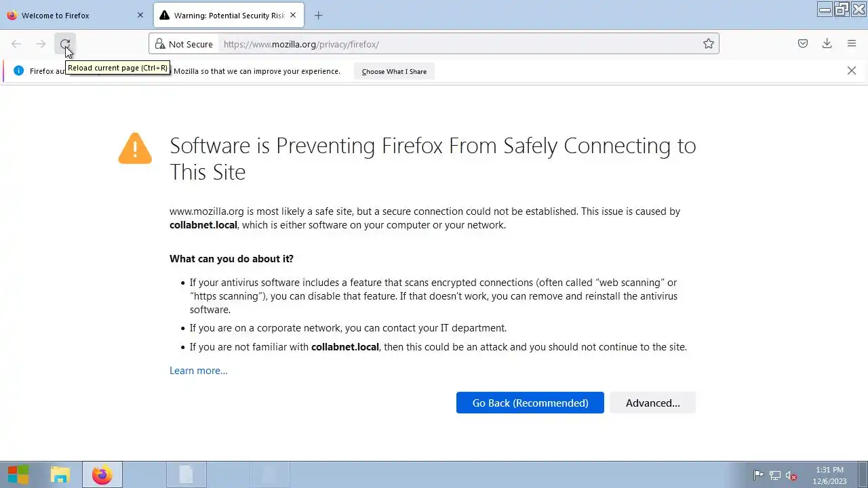
Task: Open the Firefox hamburger application menu
Action: (x=852, y=44)
